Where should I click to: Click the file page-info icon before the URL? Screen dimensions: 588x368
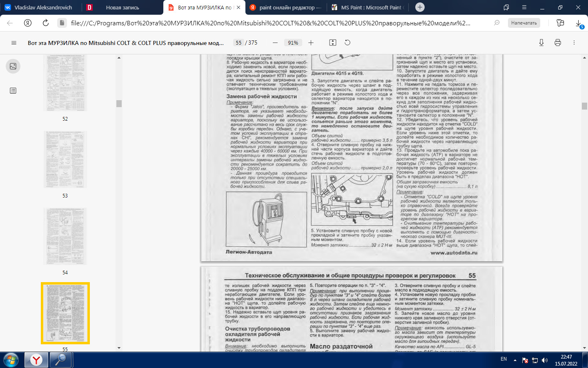tap(62, 23)
